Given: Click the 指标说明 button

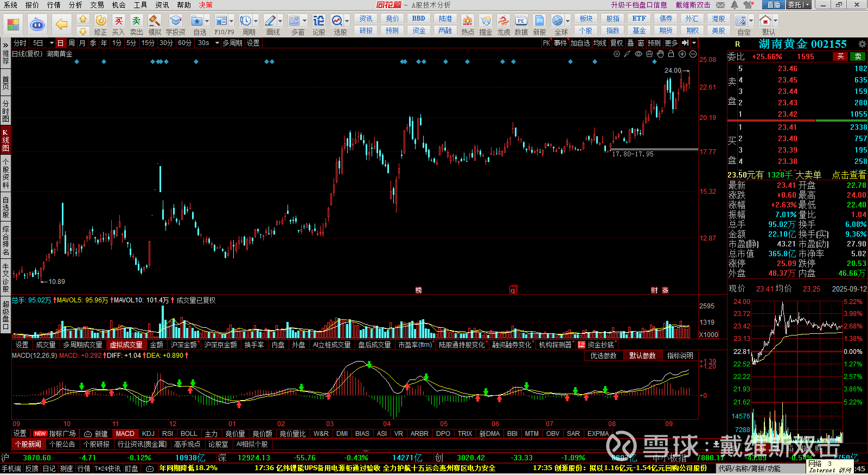Looking at the screenshot, I should pos(680,356).
